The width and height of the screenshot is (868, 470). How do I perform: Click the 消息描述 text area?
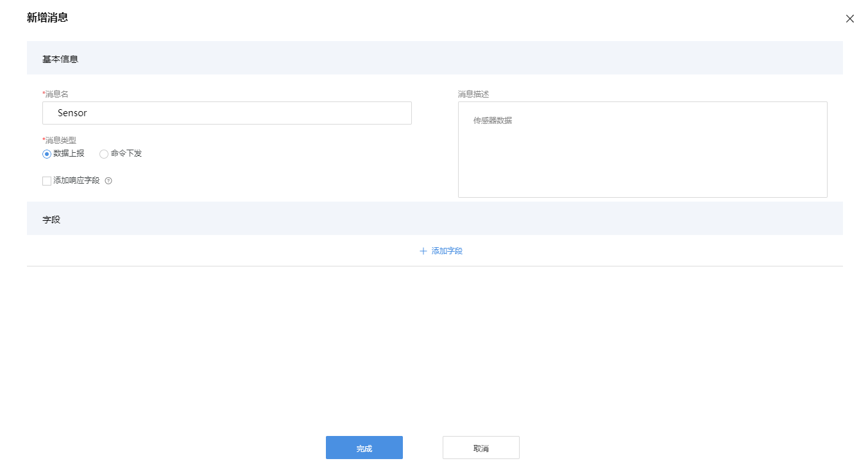pyautogui.click(x=643, y=150)
